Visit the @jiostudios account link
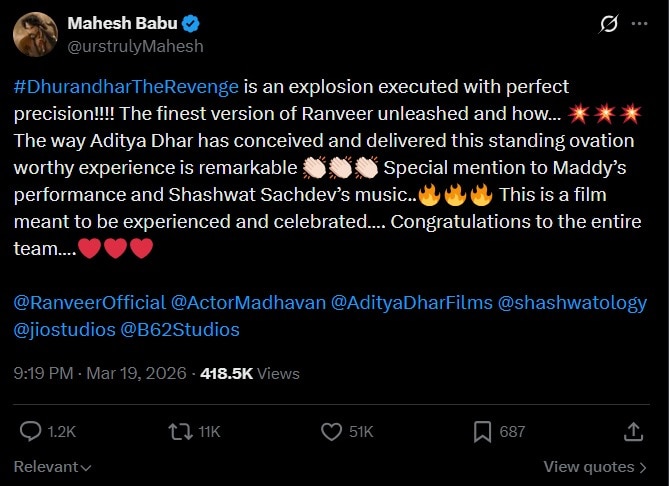Image resolution: width=669 pixels, height=486 pixels. tap(64, 328)
